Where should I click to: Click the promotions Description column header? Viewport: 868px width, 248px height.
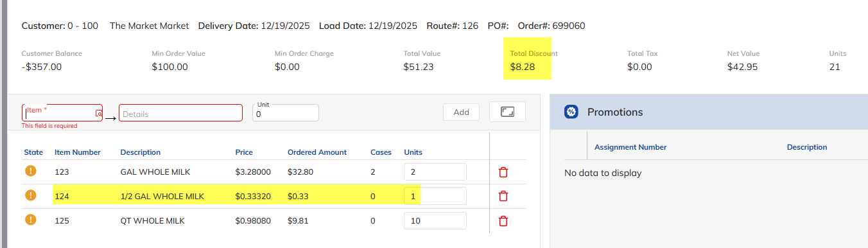(807, 147)
